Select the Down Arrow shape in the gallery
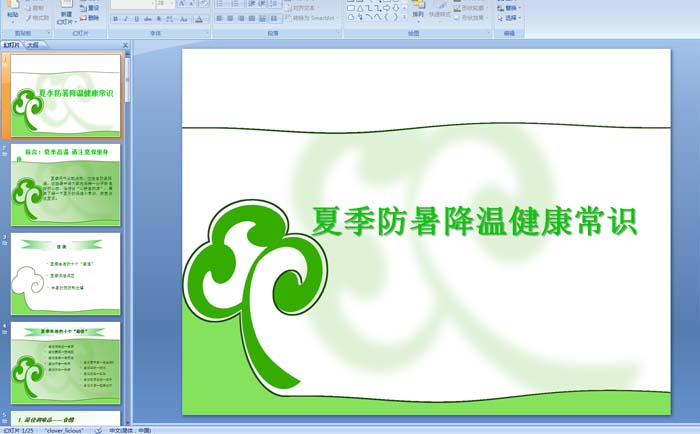Screen dimensions: 700x434 point(396,8)
